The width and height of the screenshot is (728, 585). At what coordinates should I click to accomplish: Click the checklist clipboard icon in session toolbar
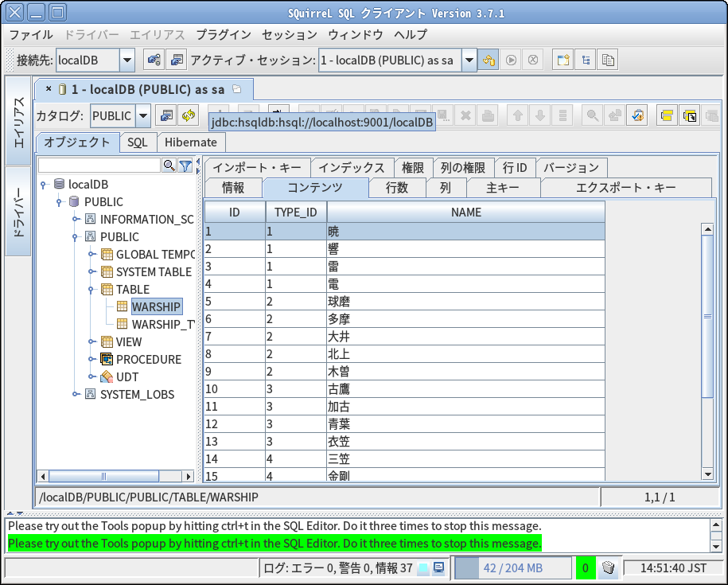tap(637, 115)
